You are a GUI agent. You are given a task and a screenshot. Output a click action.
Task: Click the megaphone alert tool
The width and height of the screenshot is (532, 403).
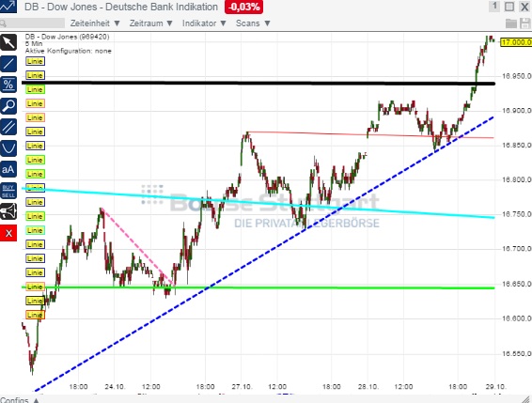pyautogui.click(x=8, y=211)
